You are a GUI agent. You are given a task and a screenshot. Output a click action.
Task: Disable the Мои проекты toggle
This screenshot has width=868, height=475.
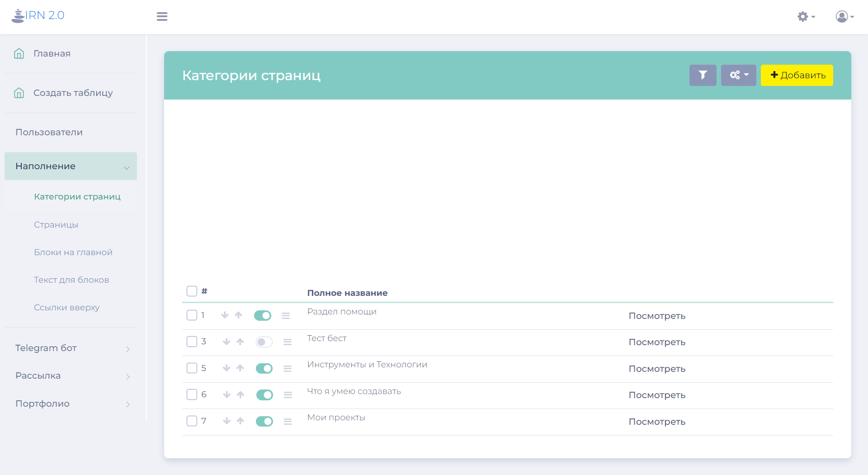click(264, 421)
